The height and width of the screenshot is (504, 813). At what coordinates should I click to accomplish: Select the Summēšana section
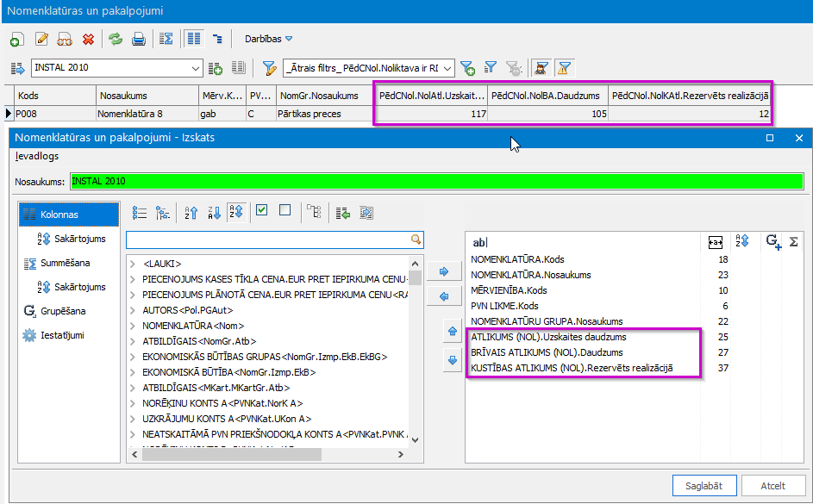[x=57, y=263]
